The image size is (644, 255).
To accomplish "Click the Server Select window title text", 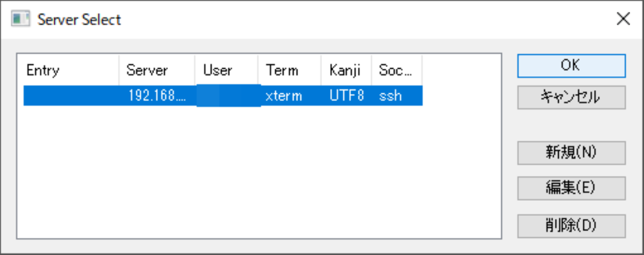I will pyautogui.click(x=79, y=20).
